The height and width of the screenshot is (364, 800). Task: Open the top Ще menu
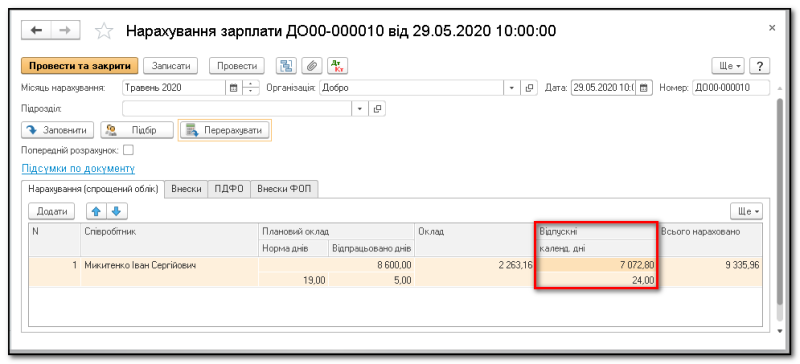click(x=728, y=66)
